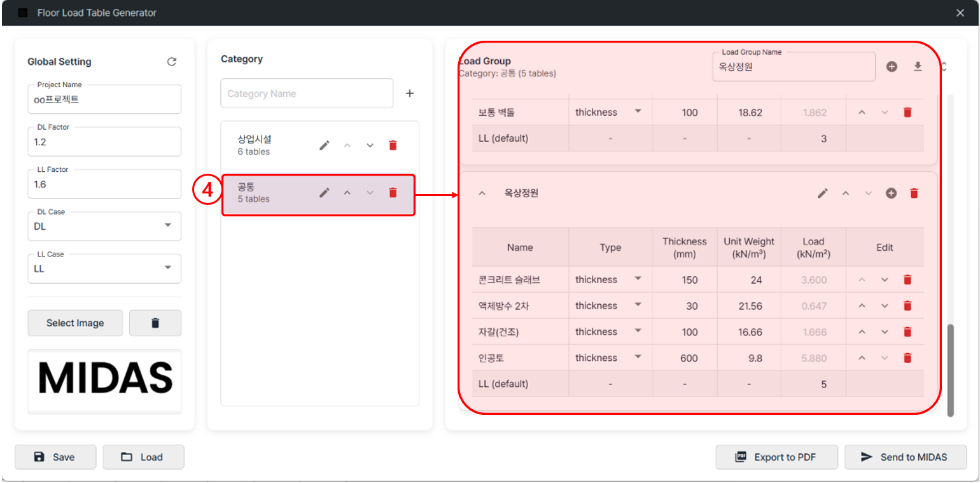The image size is (980, 483).
Task: Delete the selected project logo image
Action: coord(155,323)
